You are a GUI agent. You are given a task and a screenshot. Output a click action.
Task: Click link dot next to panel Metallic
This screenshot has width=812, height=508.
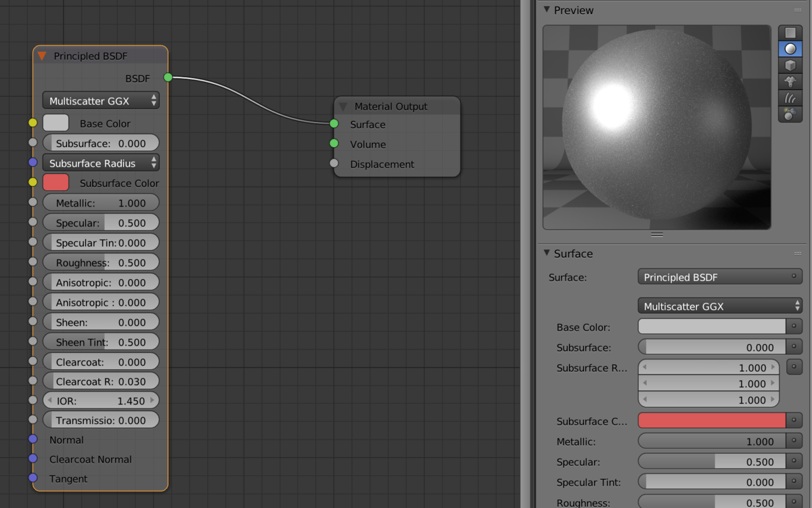[794, 441]
